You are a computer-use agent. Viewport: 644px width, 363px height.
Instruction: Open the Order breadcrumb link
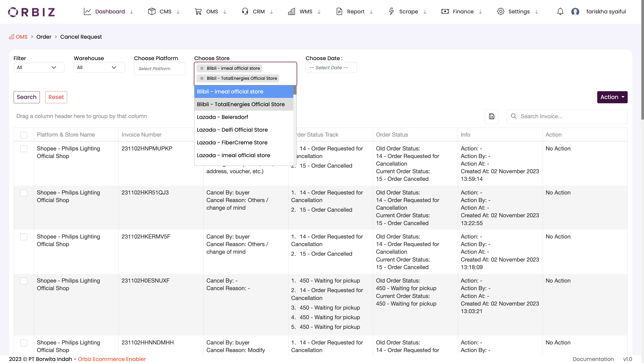(x=44, y=37)
